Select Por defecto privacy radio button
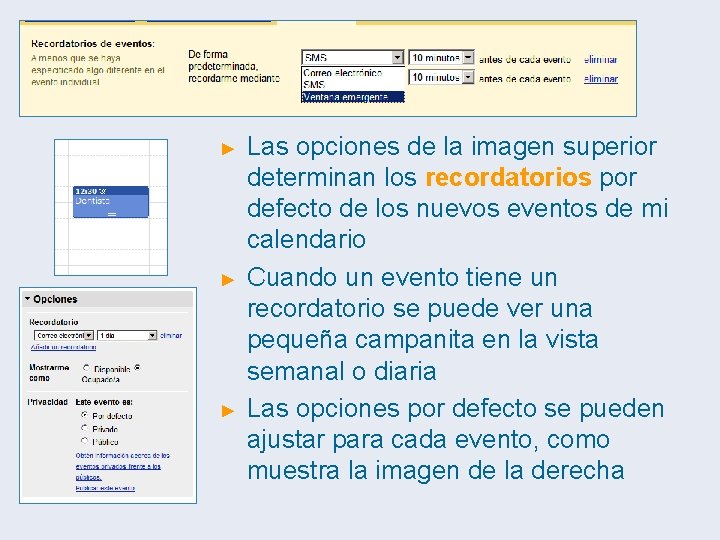Screen dimensions: 720x540 tap(84, 415)
